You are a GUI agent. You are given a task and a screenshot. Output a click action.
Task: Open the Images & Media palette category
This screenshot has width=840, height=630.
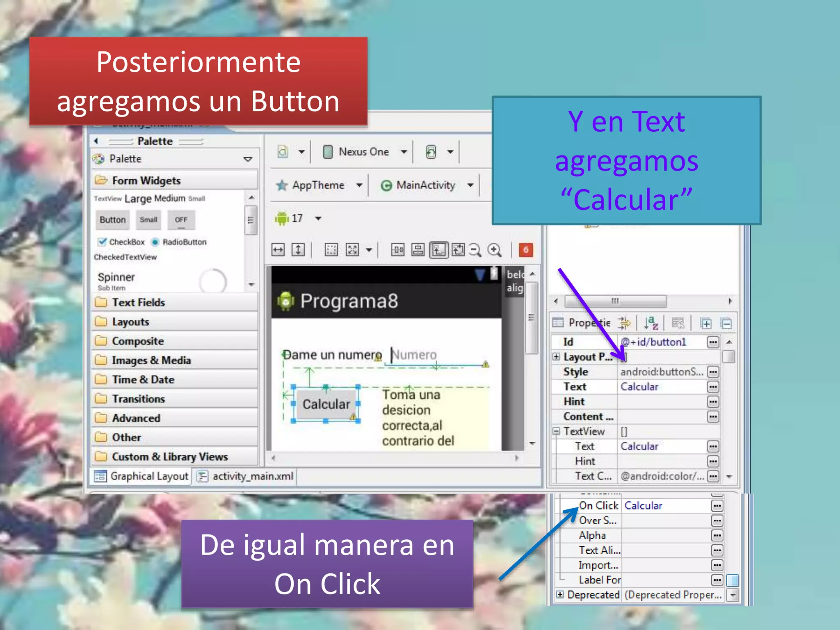(175, 360)
